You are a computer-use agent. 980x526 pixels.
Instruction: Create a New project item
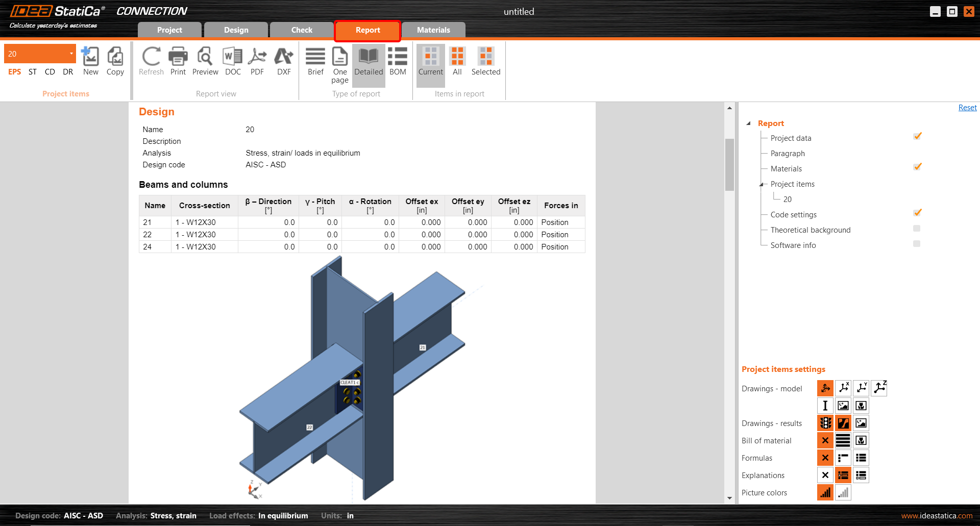90,61
